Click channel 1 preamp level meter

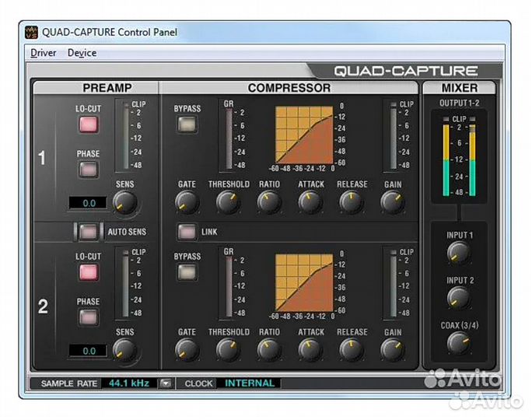tap(126, 135)
